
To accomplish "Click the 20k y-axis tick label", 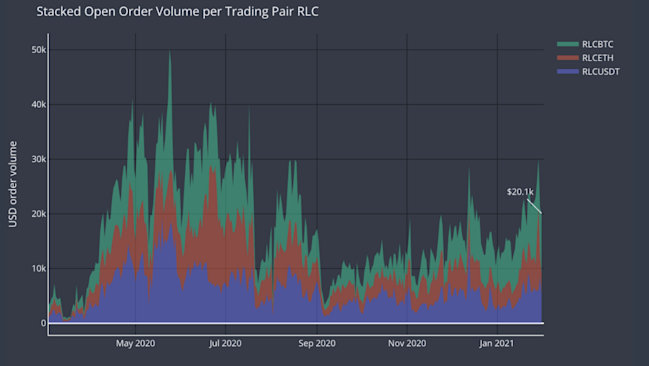I will (38, 214).
